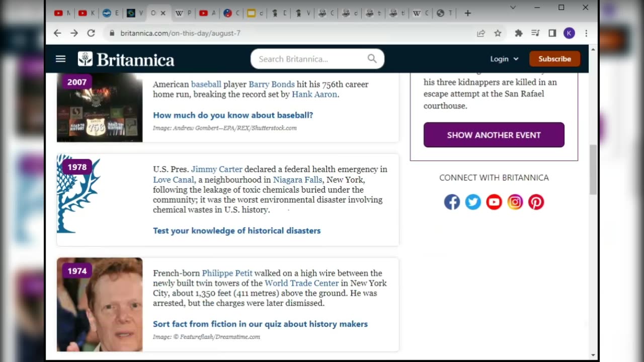Switch to globe tab labeled T
This screenshot has width=644, height=362.
445,13
